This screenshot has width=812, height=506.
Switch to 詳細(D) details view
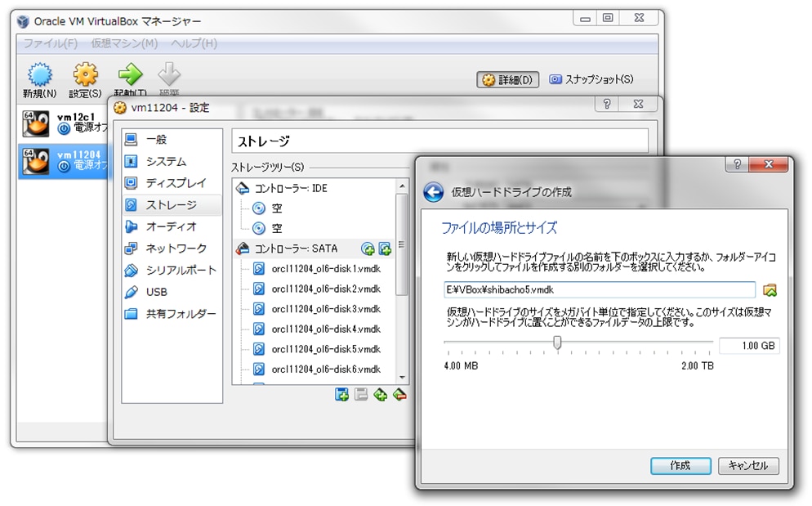(507, 80)
